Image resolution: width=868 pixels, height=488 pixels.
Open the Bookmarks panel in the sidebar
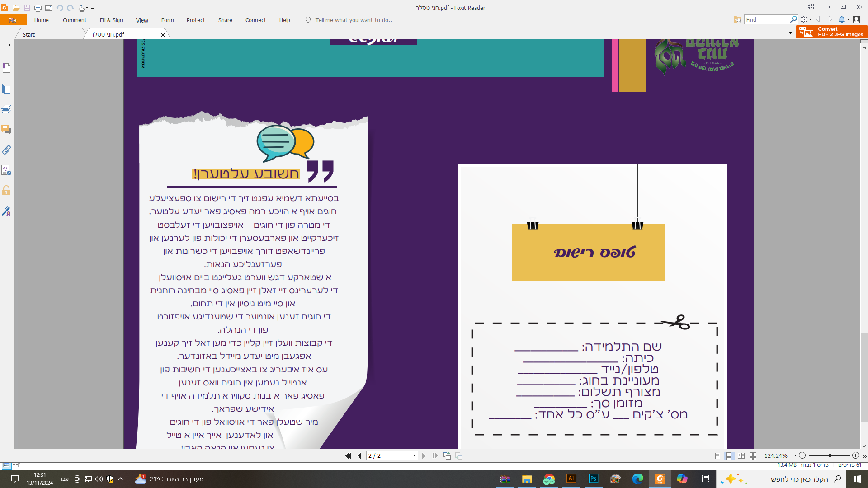click(6, 68)
